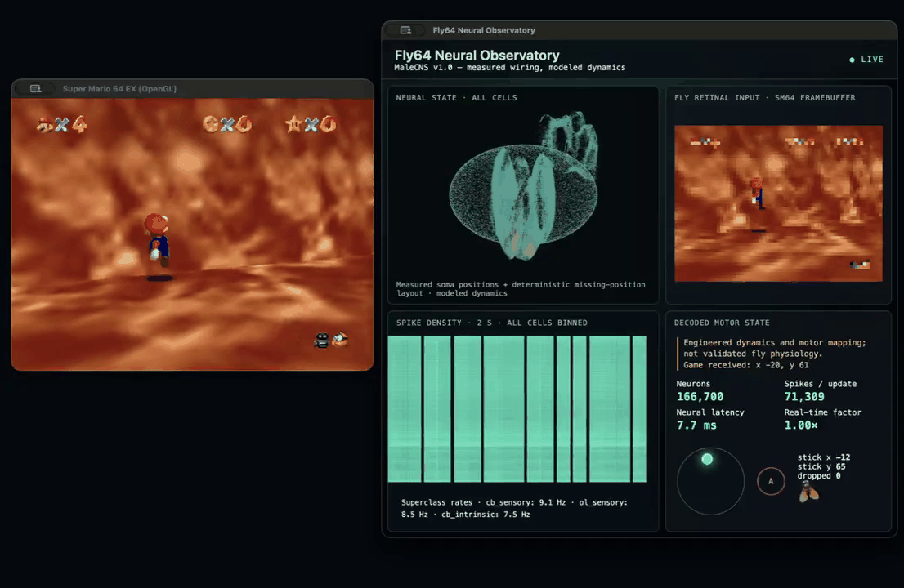
Task: Click the "stick y 65" readout
Action: 821,466
